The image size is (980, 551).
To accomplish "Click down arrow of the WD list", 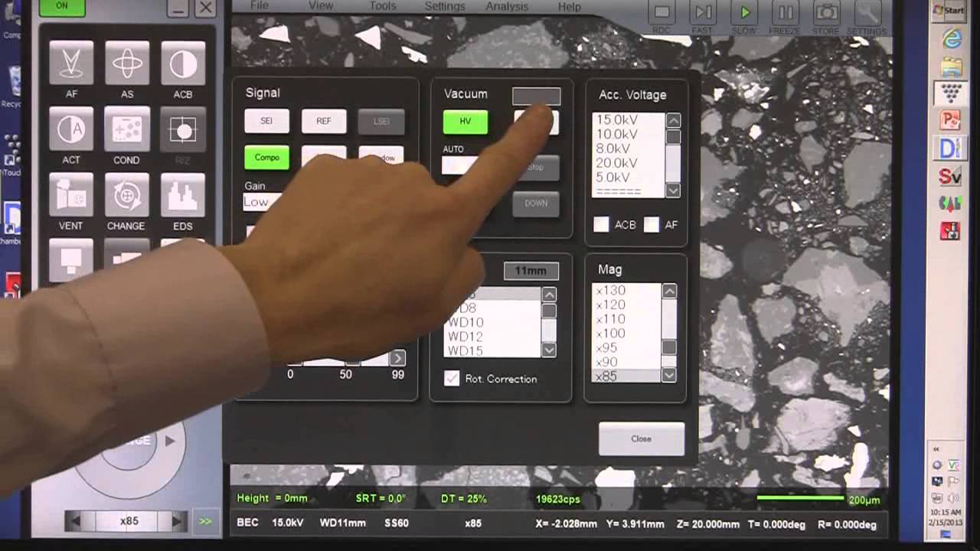I will coord(549,350).
